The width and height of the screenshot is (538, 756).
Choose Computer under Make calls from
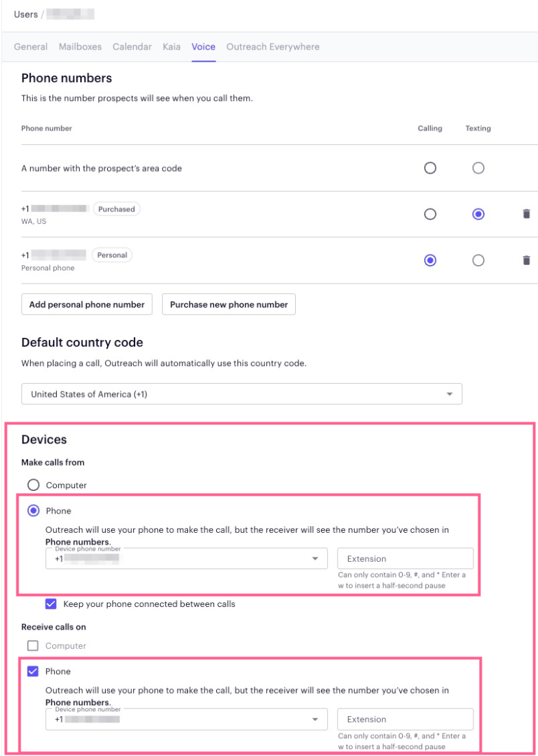click(33, 485)
